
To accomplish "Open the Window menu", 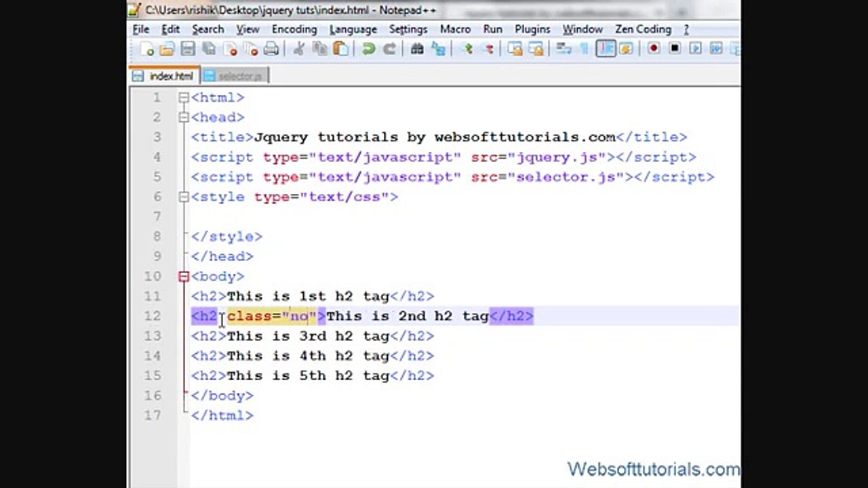I will click(583, 29).
